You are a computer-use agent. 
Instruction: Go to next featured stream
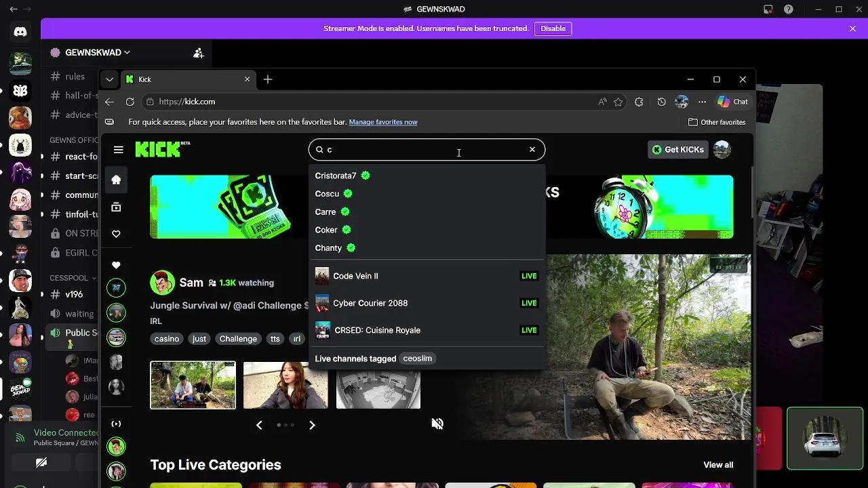(x=312, y=425)
